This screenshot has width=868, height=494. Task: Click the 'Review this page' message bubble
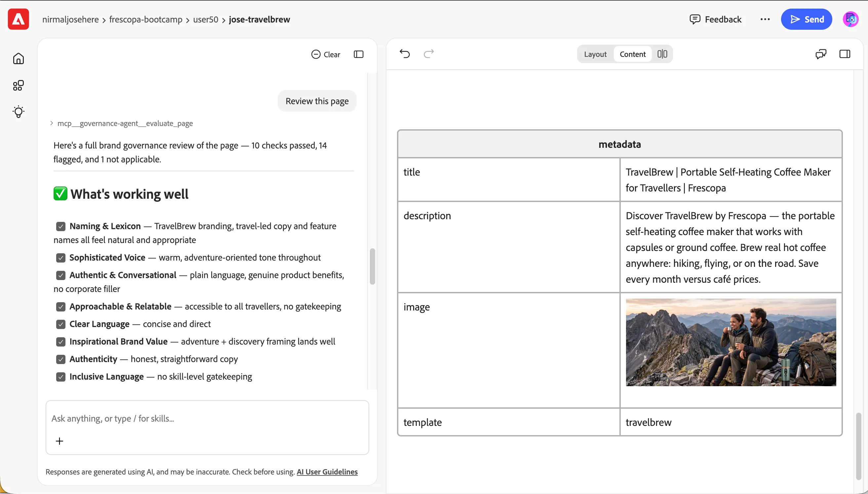(317, 101)
